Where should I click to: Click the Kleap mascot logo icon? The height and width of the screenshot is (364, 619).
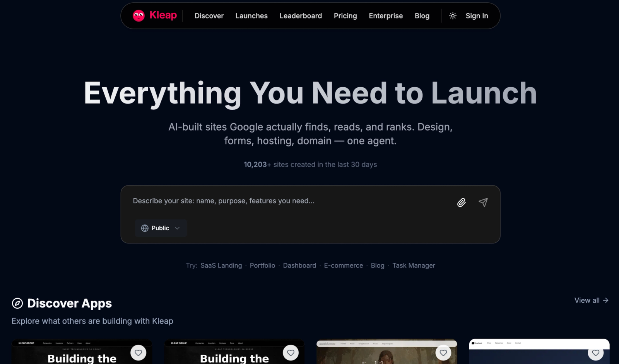[139, 16]
